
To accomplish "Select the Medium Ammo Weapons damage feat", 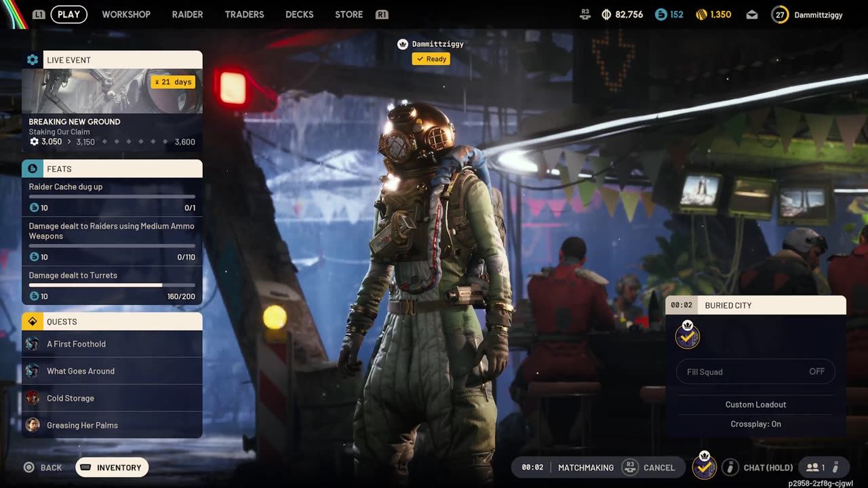I will tap(112, 241).
